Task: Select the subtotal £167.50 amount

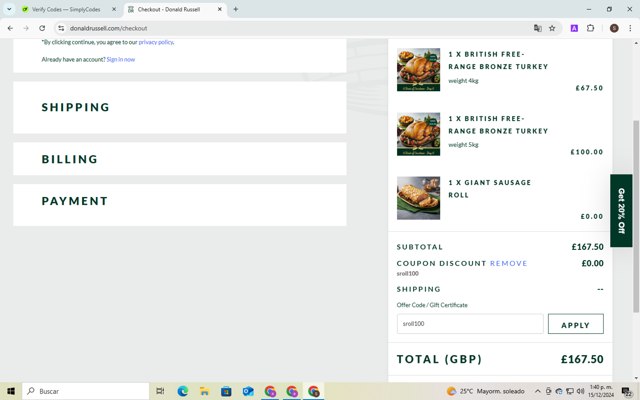Action: point(587,247)
